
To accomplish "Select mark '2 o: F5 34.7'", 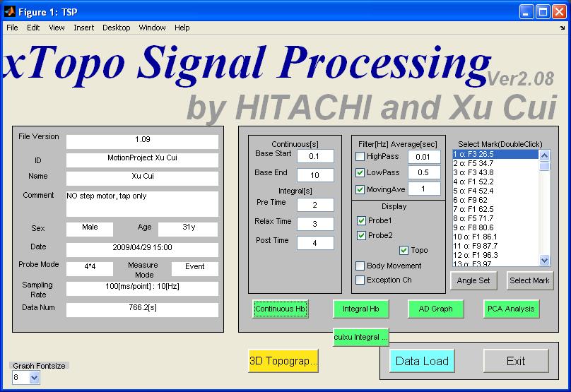I will click(495, 163).
